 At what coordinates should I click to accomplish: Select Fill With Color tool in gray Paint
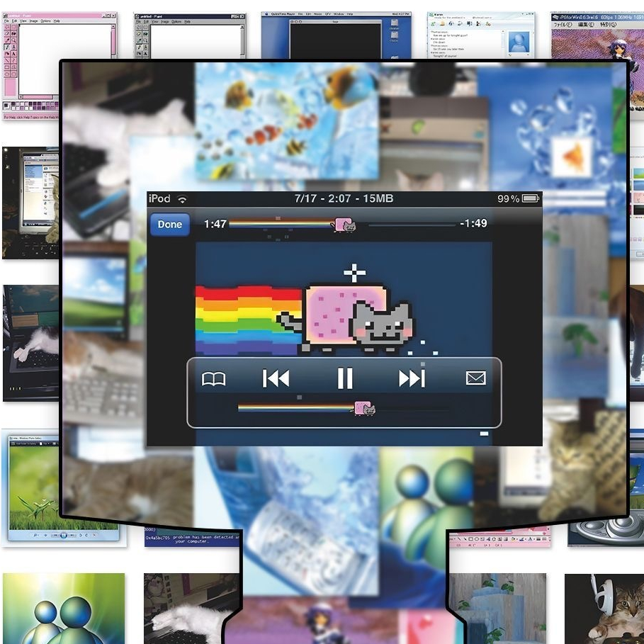point(145,34)
